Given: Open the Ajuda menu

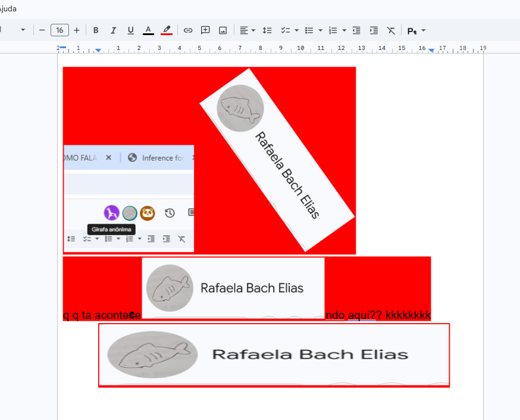Looking at the screenshot, I should (8, 8).
